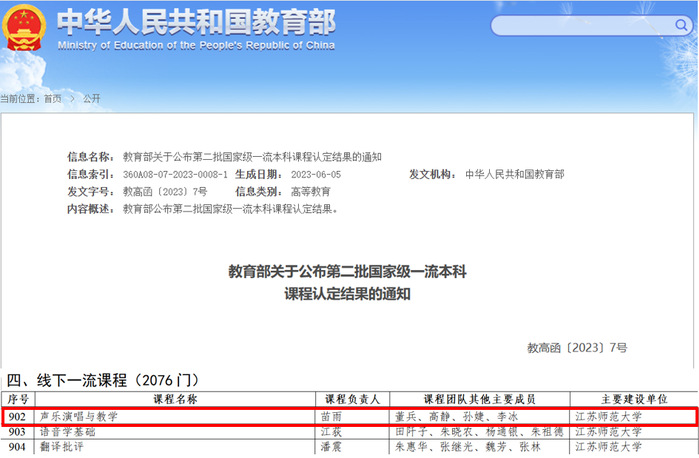Screen dimensions: 699x458
Task: Click course leader 苗雨 in row 902
Action: (331, 416)
